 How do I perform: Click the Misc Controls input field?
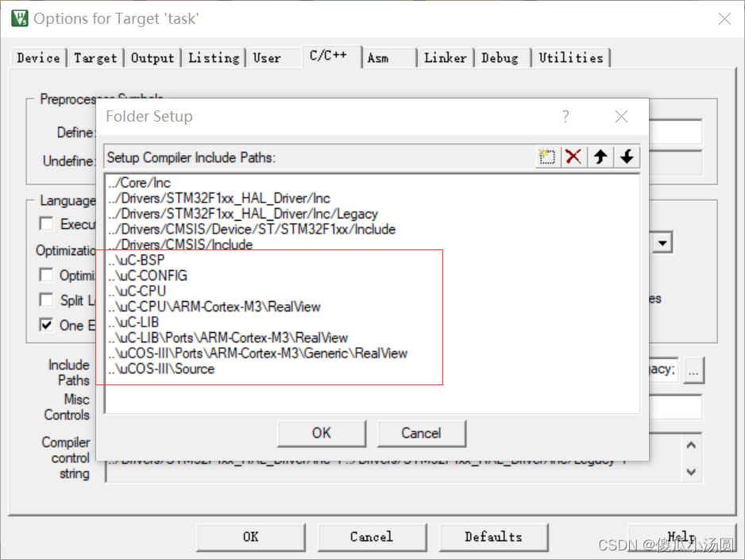click(x=674, y=408)
